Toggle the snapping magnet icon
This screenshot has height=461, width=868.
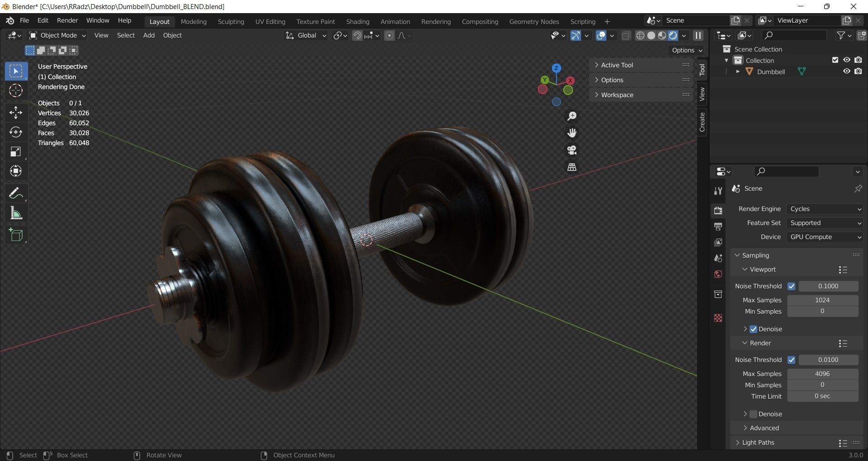click(x=357, y=36)
